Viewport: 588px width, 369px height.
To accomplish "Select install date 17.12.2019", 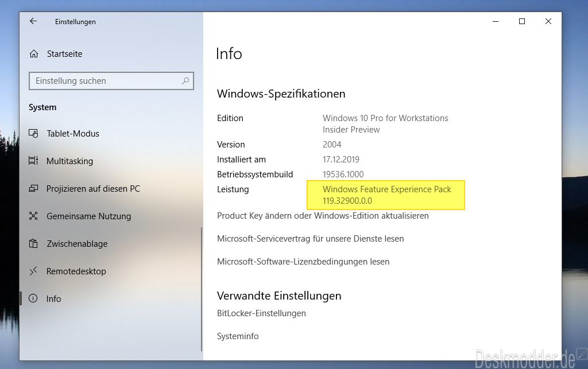I will pyautogui.click(x=341, y=159).
